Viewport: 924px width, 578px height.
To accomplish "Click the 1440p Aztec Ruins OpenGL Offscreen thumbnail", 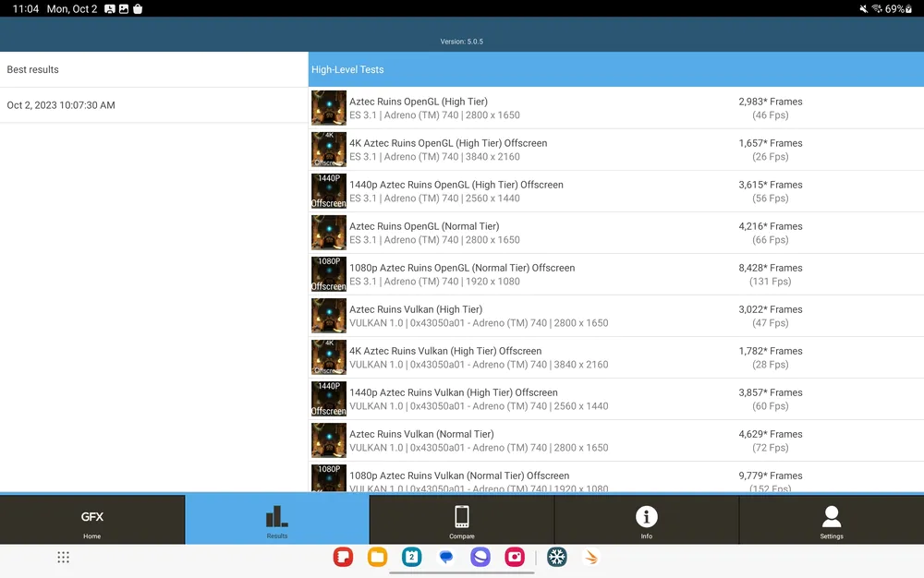I will coord(329,191).
